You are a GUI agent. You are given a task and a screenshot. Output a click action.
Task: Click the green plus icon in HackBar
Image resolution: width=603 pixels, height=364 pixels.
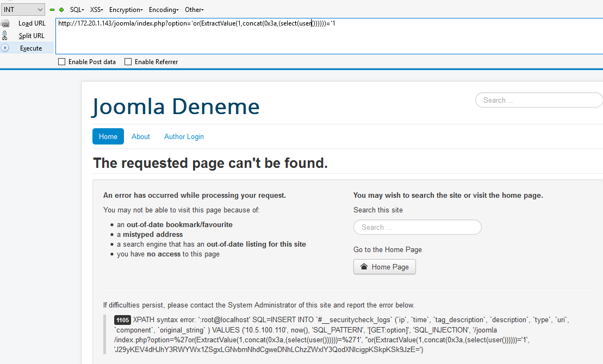[61, 10]
